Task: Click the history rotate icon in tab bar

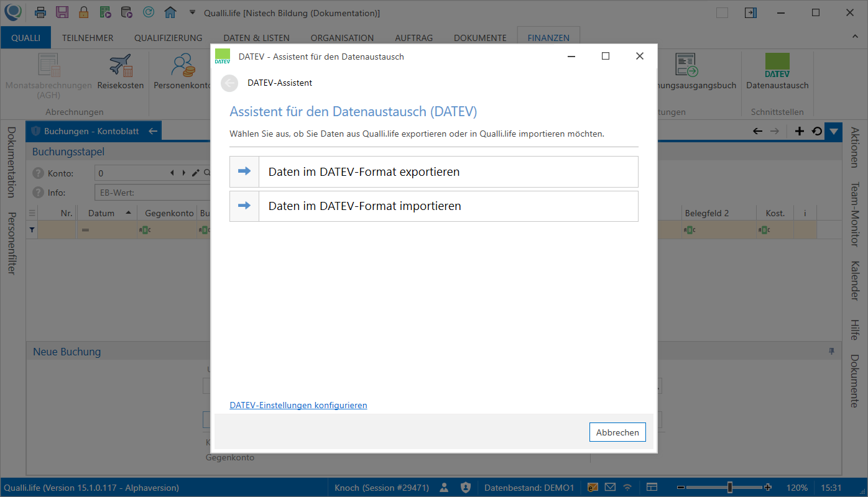Action: (x=817, y=131)
